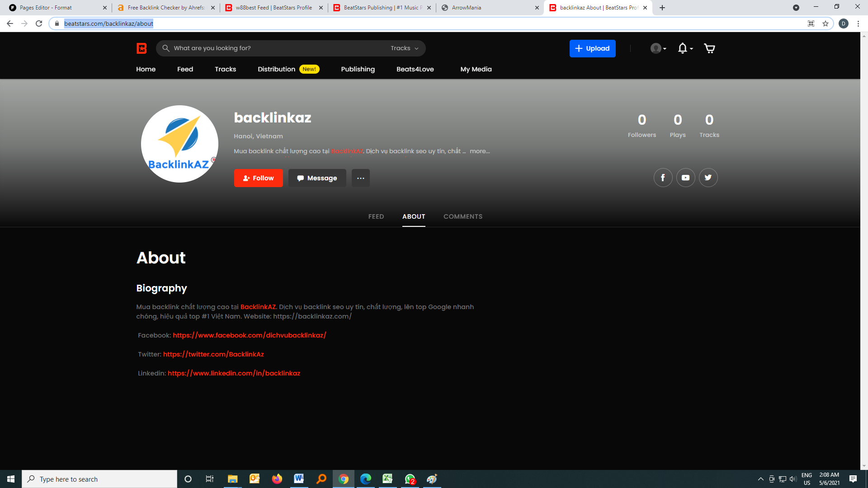Go to Home in navigation
This screenshot has width=868, height=488.
click(146, 69)
